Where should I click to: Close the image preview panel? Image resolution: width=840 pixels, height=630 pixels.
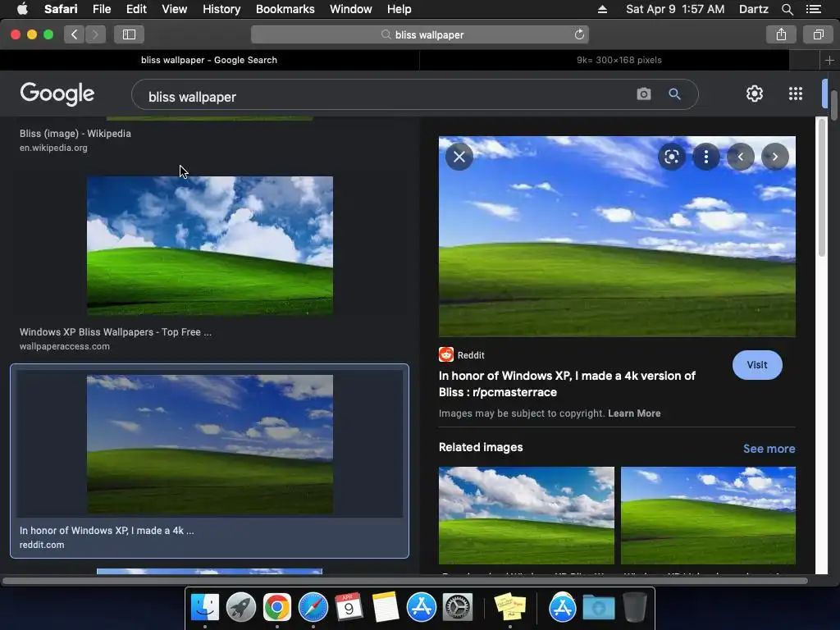click(459, 157)
